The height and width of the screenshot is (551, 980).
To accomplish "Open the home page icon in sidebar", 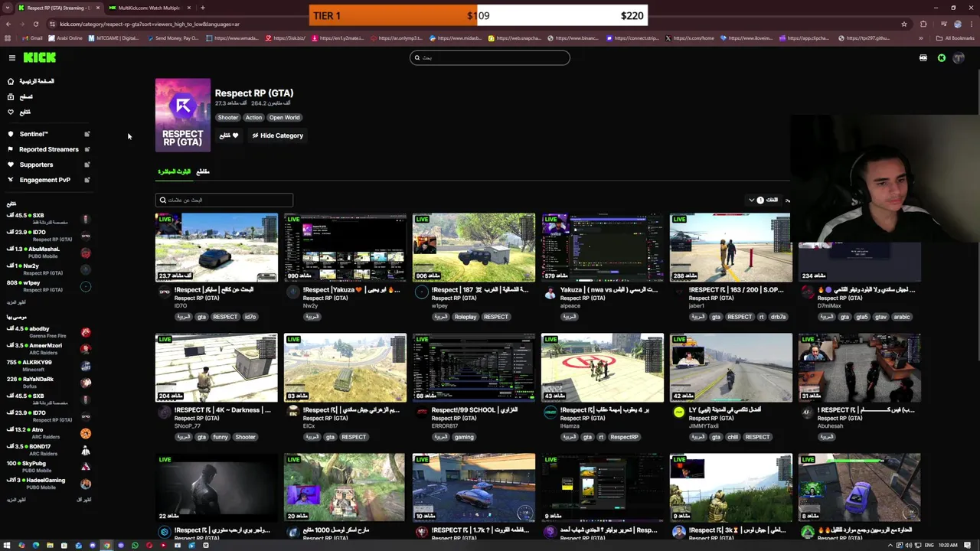I will [11, 81].
